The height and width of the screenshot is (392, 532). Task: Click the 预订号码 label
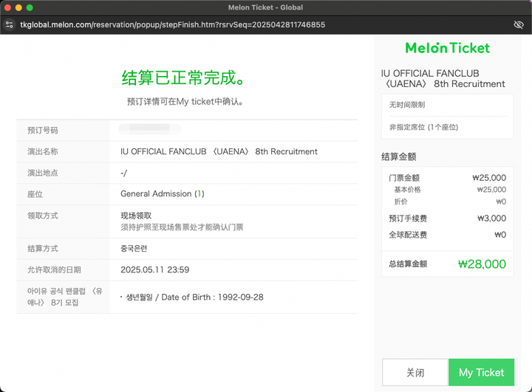[43, 130]
